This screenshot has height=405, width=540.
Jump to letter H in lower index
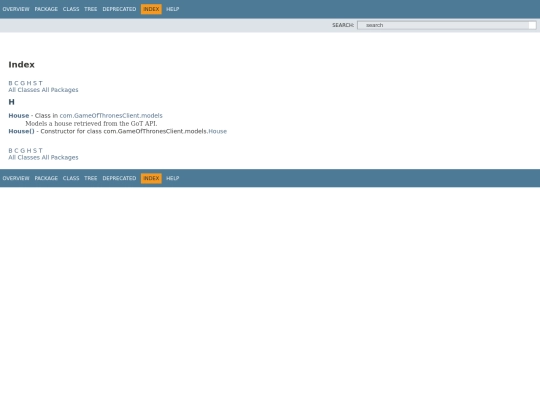pyautogui.click(x=29, y=150)
